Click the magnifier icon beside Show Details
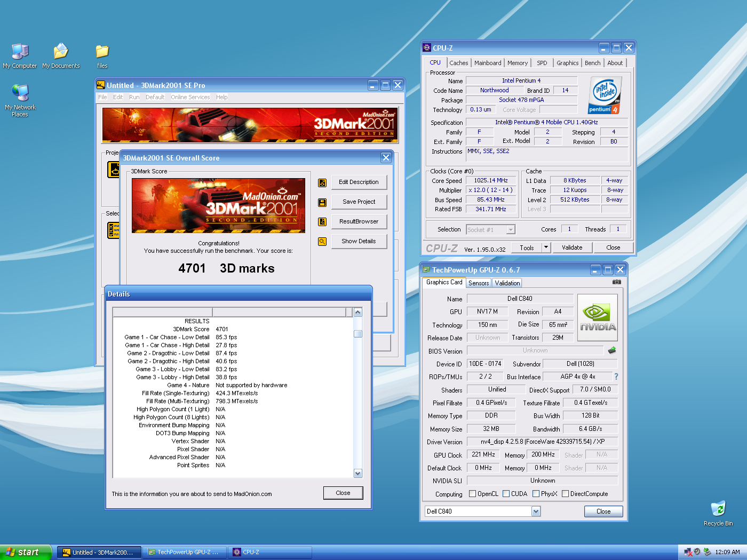Viewport: 747px width, 560px height. point(322,242)
